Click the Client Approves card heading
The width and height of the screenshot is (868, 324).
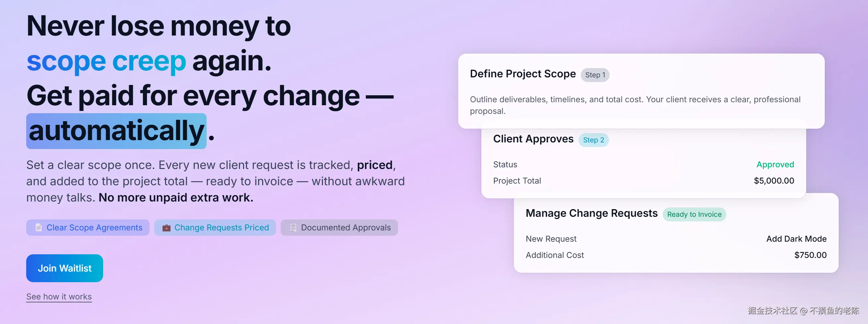(533, 139)
